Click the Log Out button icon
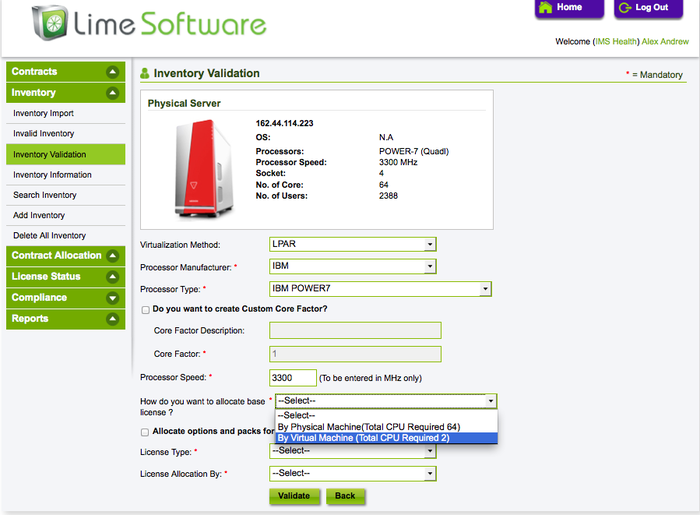Screen dimensions: 700x515 point(623,8)
